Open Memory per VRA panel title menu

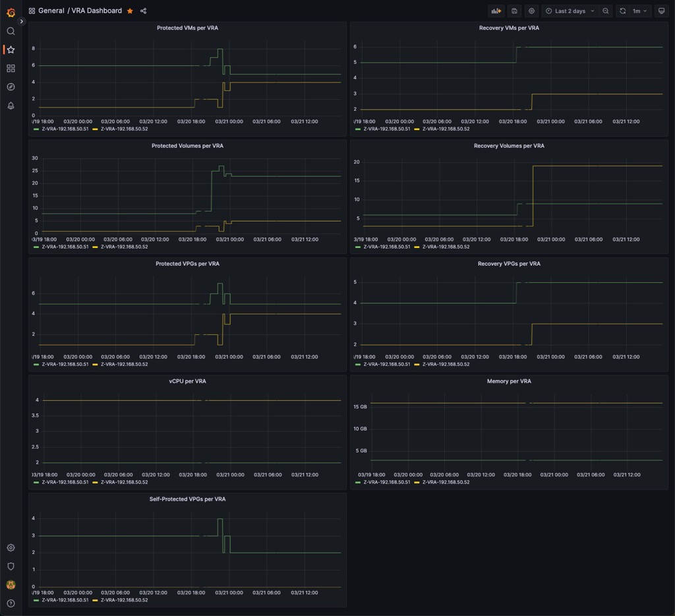509,381
